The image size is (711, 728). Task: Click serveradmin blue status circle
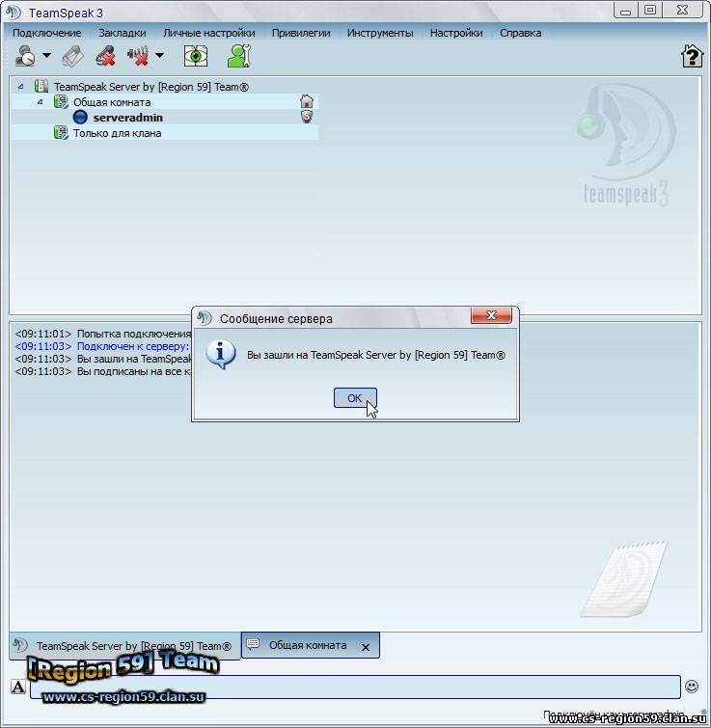(x=80, y=117)
